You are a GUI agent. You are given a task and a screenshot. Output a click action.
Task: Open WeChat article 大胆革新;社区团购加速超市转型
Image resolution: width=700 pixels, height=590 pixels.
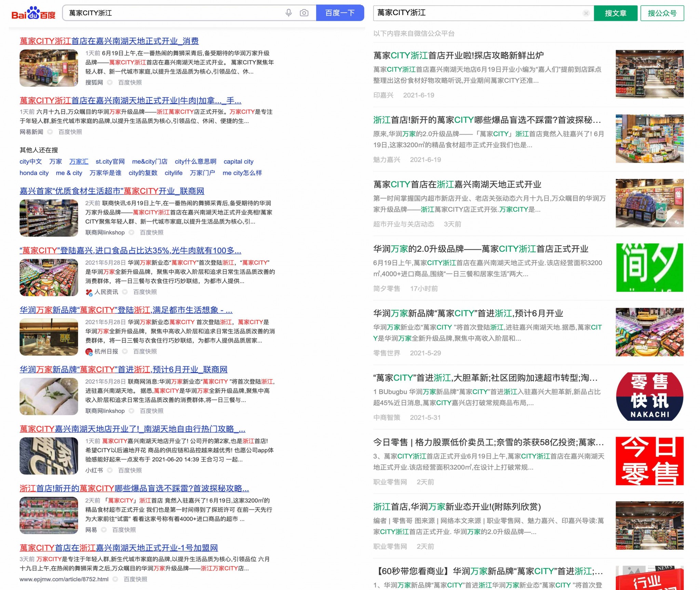(485, 378)
